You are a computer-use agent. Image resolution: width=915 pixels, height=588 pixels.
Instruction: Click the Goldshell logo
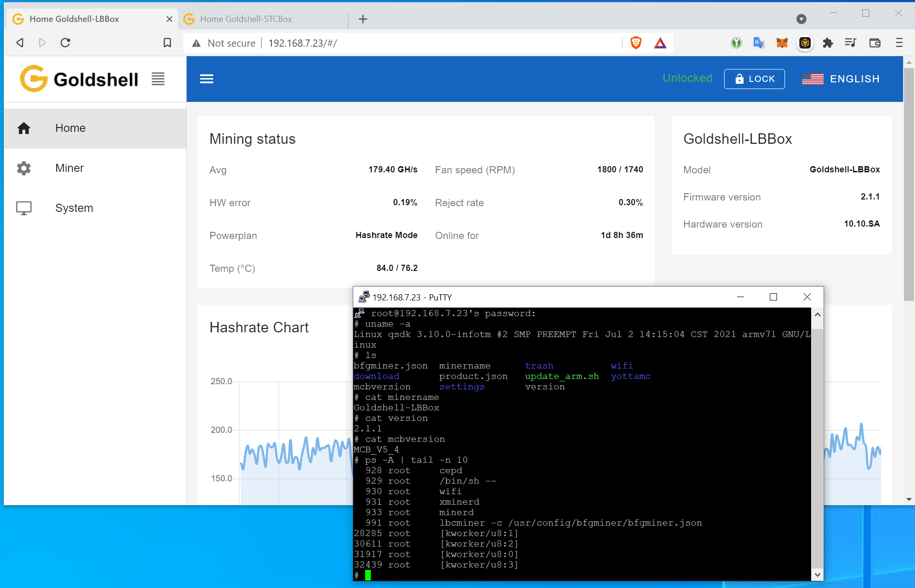pyautogui.click(x=79, y=79)
